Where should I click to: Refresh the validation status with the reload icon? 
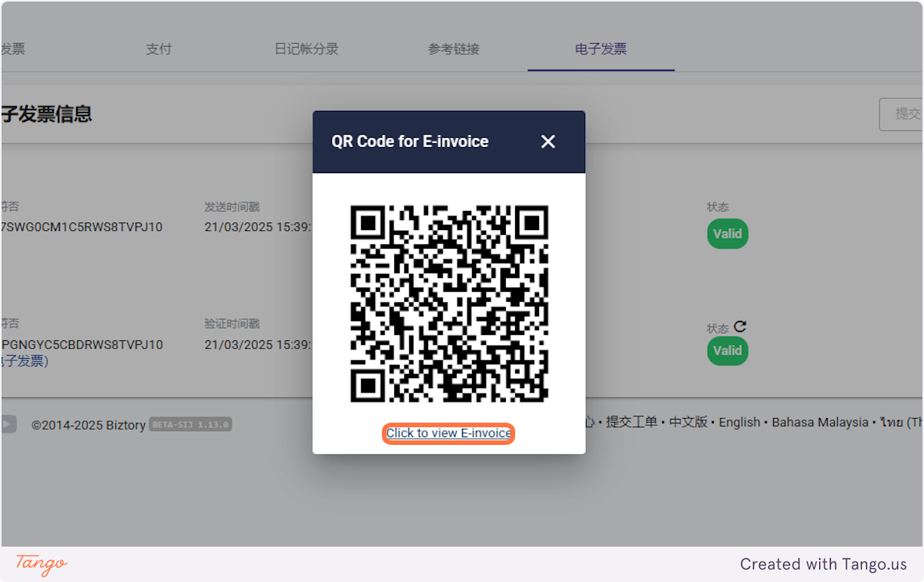740,326
